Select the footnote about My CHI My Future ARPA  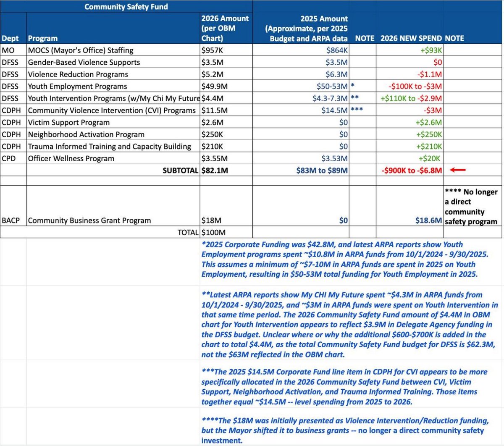tap(349, 325)
